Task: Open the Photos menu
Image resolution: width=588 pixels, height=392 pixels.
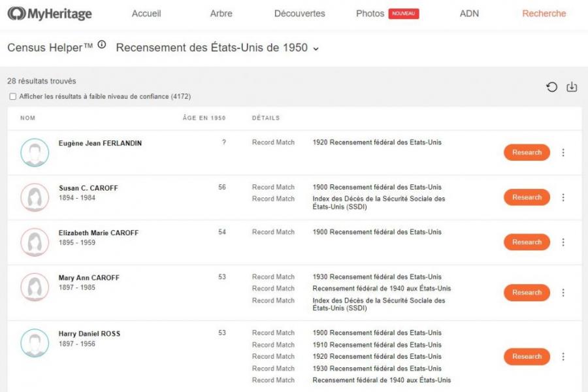Action: click(x=370, y=14)
